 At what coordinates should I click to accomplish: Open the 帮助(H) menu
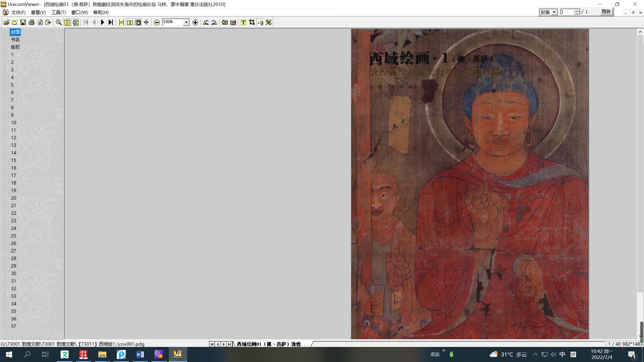pos(101,12)
